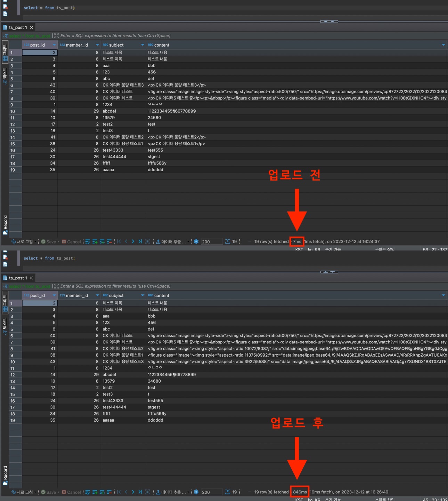Click delete row icon in the 16:24:37 panel toolbar
448x501 pixels.
pos(109,241)
